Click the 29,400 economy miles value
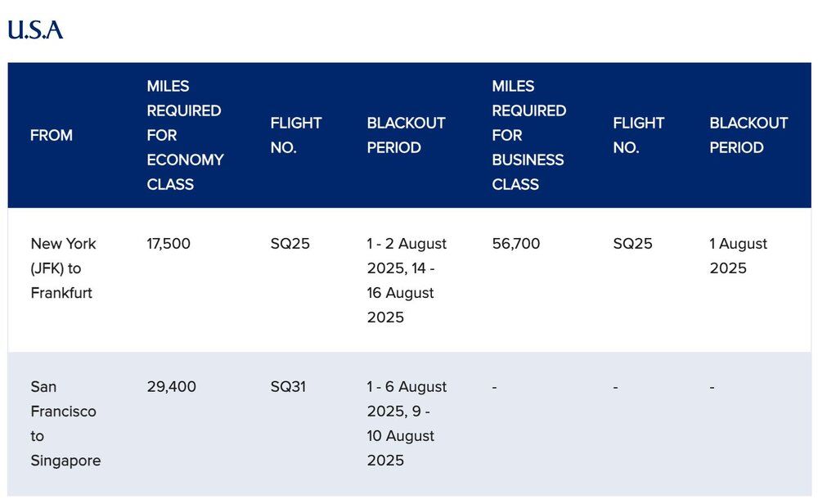The width and height of the screenshot is (818, 504). pyautogui.click(x=172, y=386)
